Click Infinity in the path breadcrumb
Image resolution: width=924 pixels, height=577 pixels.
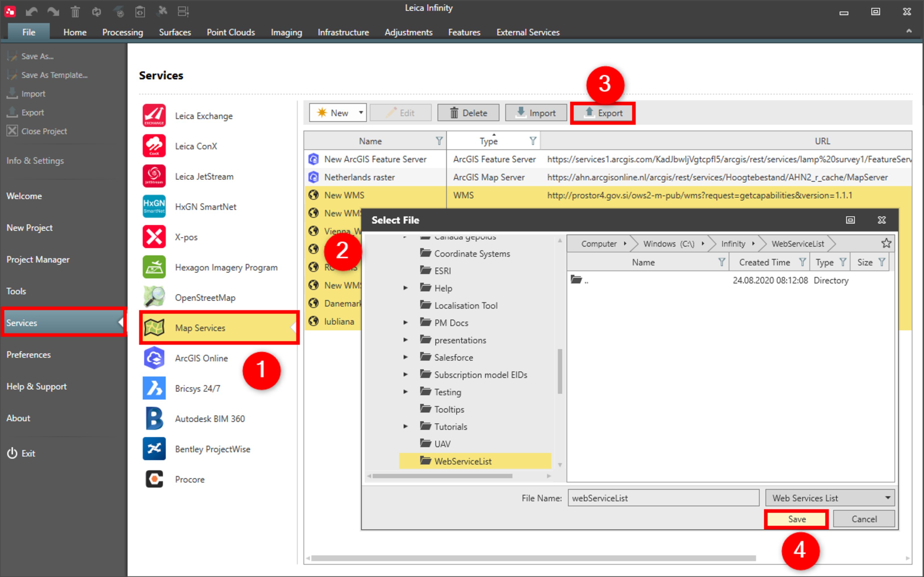point(733,244)
